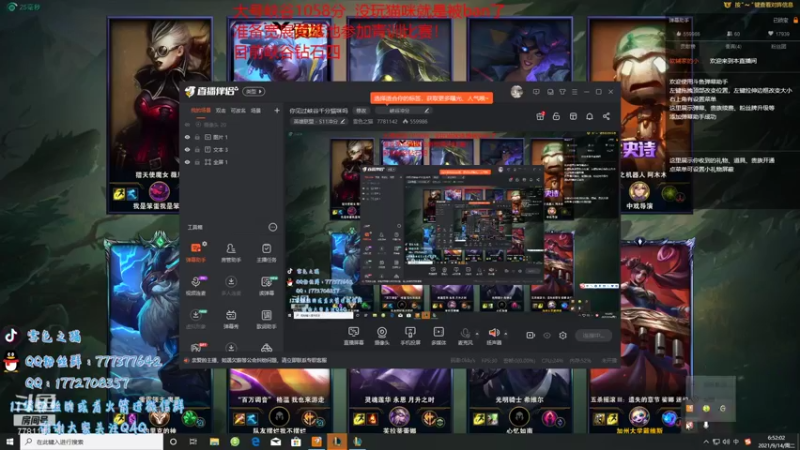800x450 pixels.
Task: Open the settings gear in bottom toolbar
Action: pyautogui.click(x=563, y=335)
